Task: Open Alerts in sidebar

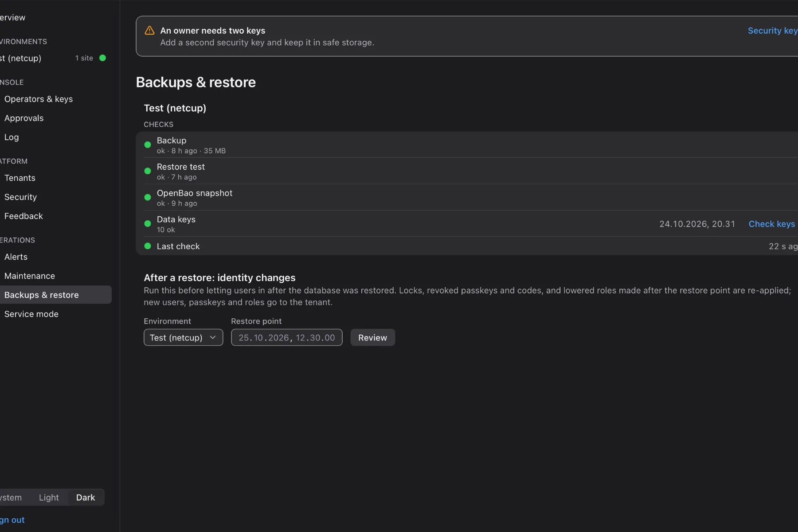Action: pyautogui.click(x=16, y=257)
